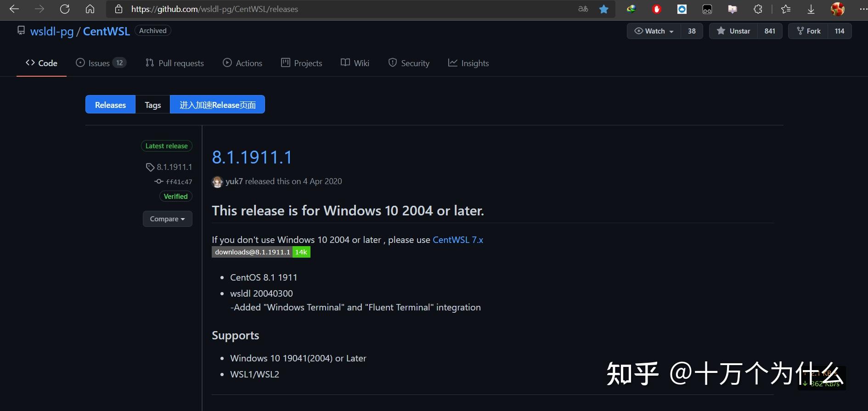Open the browser home page icon
This screenshot has width=868, height=411.
(x=90, y=9)
